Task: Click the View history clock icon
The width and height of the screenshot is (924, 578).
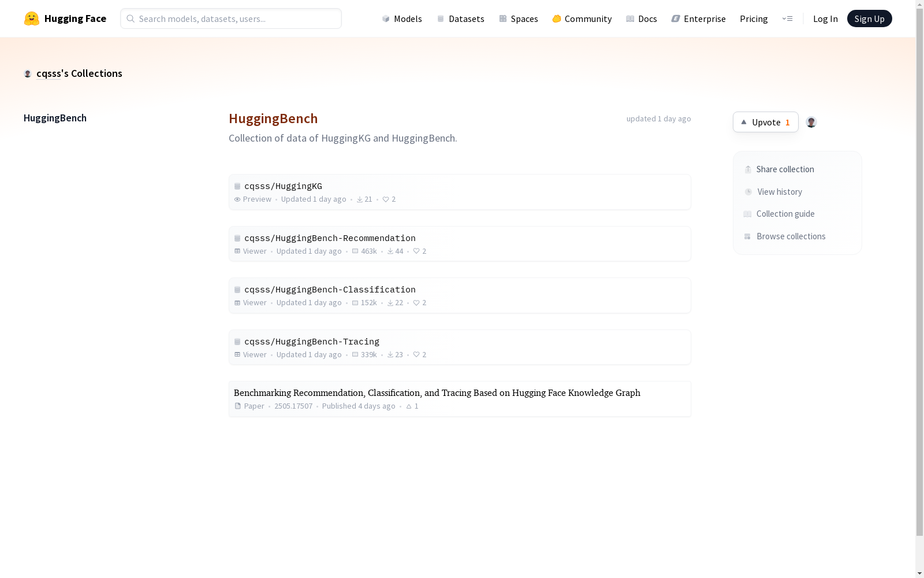Action: point(748,192)
